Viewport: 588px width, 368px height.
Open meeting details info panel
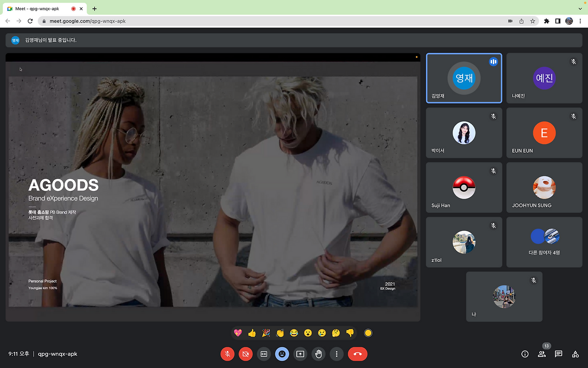525,354
